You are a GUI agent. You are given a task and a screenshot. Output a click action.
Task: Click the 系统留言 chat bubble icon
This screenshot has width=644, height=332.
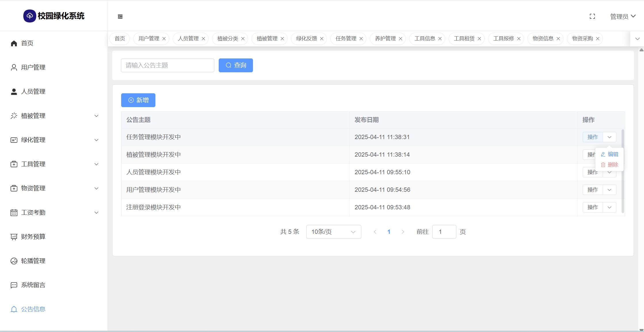[14, 285]
